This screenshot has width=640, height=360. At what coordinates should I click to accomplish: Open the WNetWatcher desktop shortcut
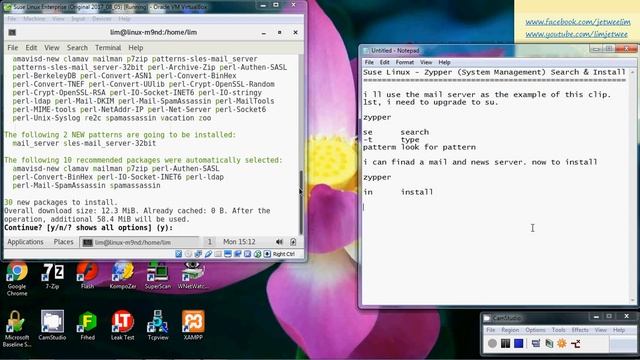coord(192,276)
